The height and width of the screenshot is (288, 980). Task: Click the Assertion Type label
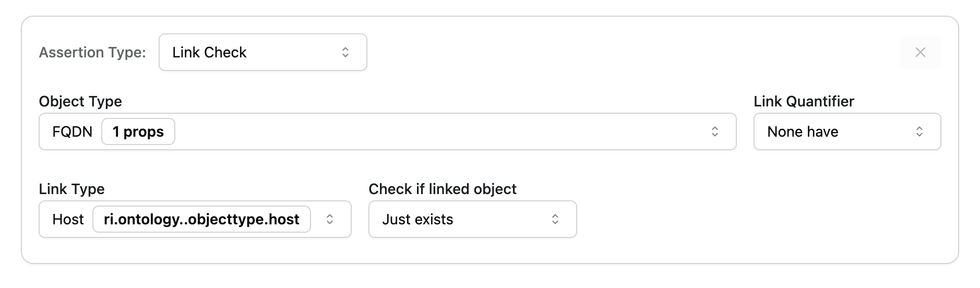click(x=92, y=52)
